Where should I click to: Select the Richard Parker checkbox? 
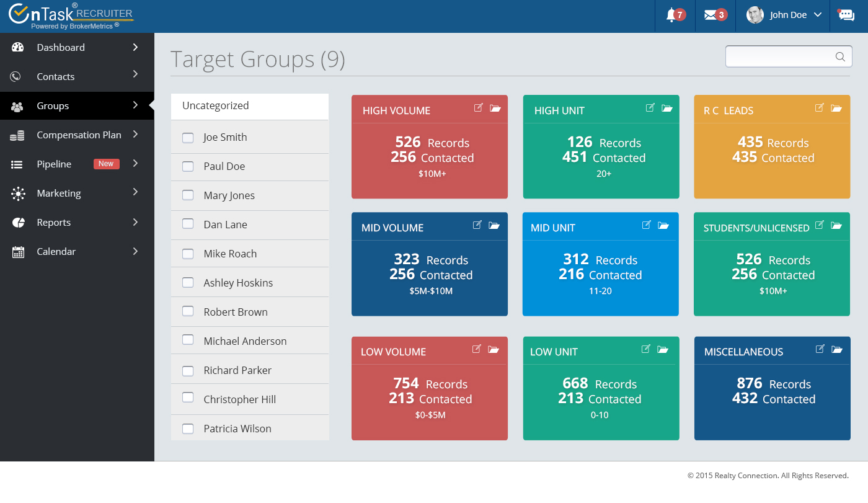(188, 371)
